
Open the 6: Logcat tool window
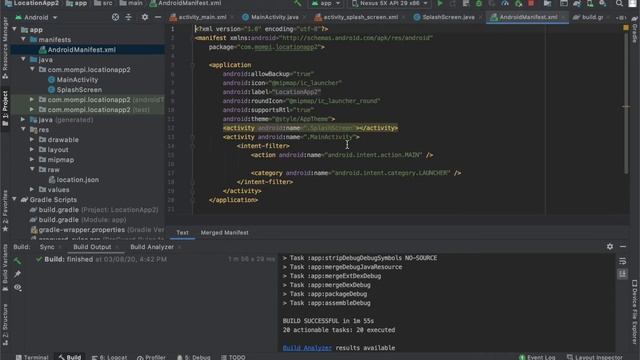[x=109, y=357]
